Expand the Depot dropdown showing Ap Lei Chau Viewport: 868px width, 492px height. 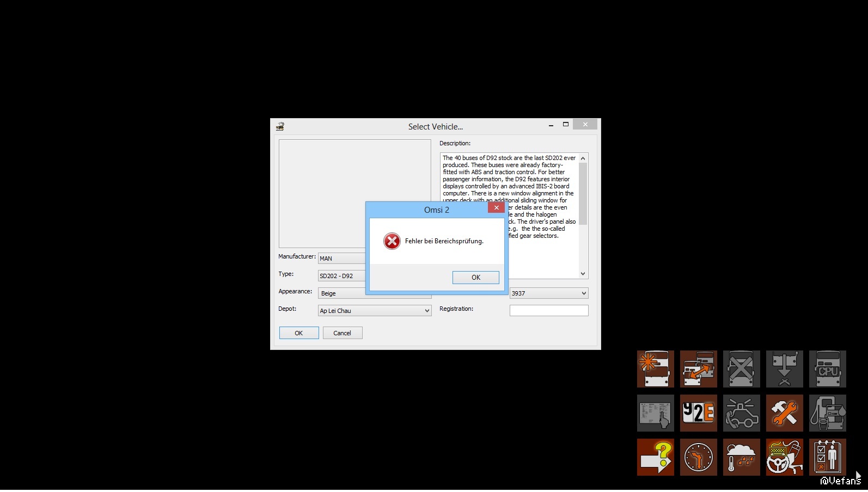tap(375, 311)
